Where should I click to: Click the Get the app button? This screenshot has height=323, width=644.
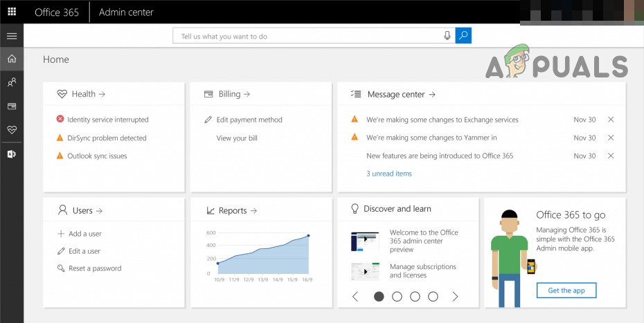(566, 290)
